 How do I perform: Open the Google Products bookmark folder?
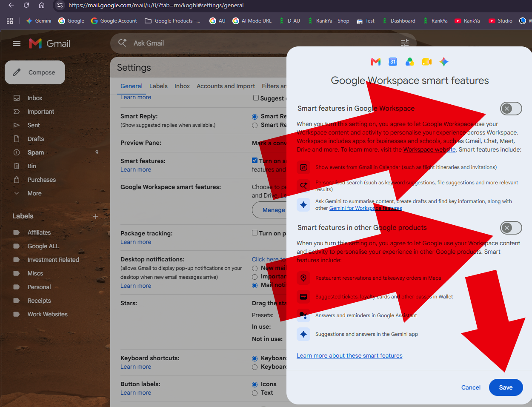[x=172, y=20]
